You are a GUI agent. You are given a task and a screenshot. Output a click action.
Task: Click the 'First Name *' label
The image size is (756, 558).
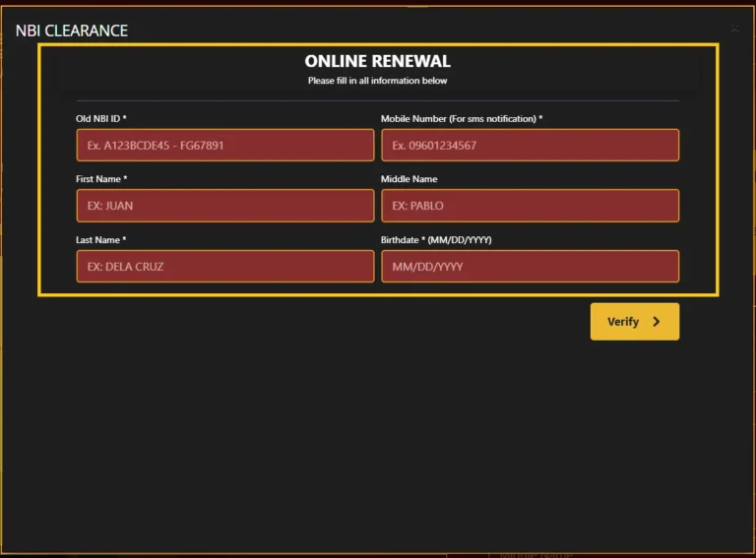(x=101, y=179)
